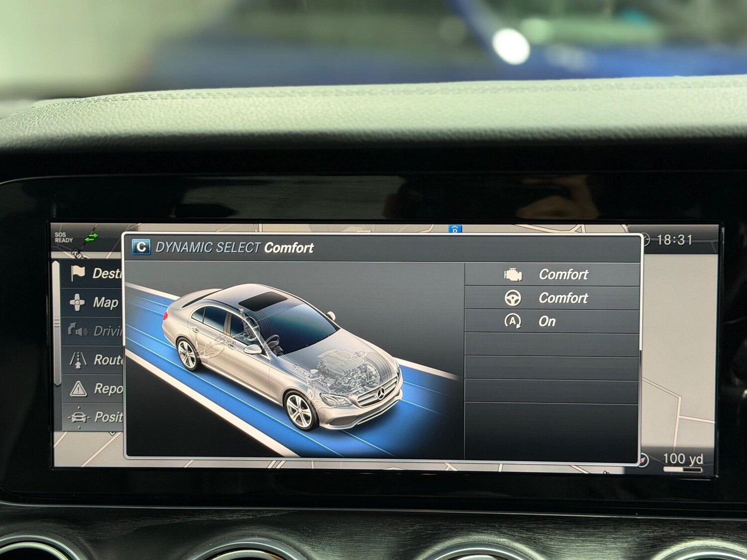Tap the engine drive setting icon

(513, 275)
